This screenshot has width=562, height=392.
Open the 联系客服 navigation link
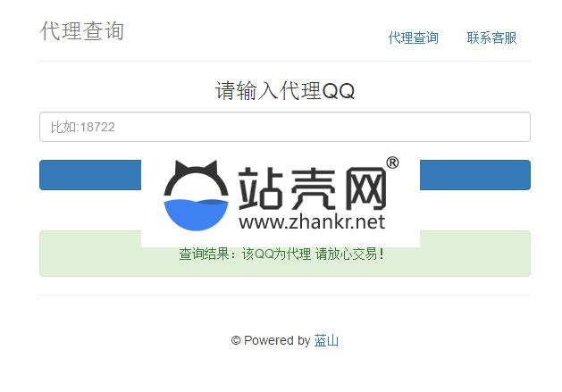[491, 38]
